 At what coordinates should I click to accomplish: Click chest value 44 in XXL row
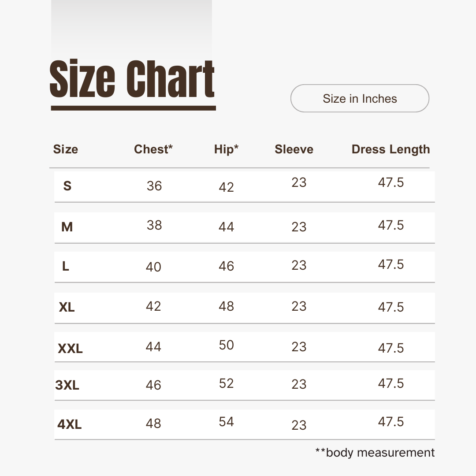[153, 347]
